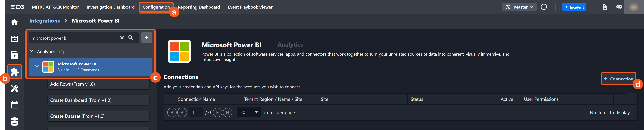Open the calendar icon in the sidebar
The width and height of the screenshot is (644, 130).
coord(14,105)
